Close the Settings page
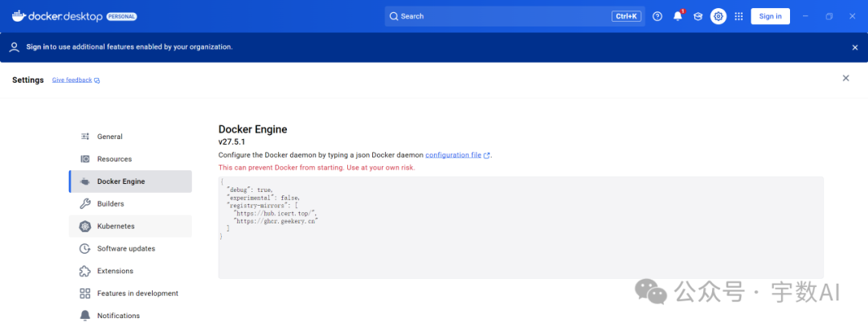 tap(845, 78)
